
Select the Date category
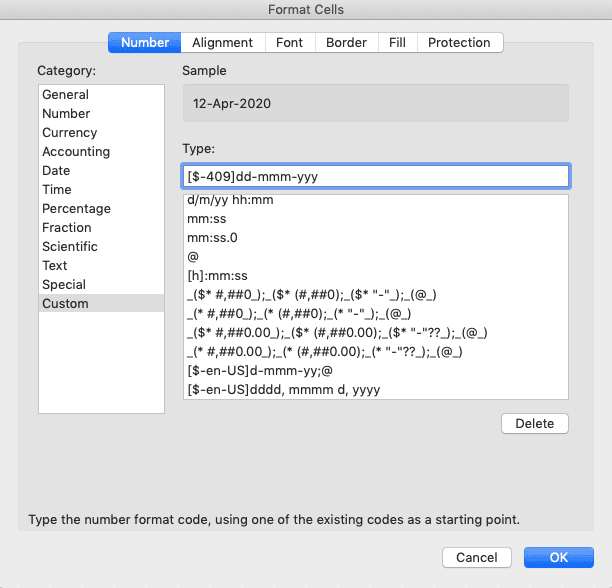[101, 171]
